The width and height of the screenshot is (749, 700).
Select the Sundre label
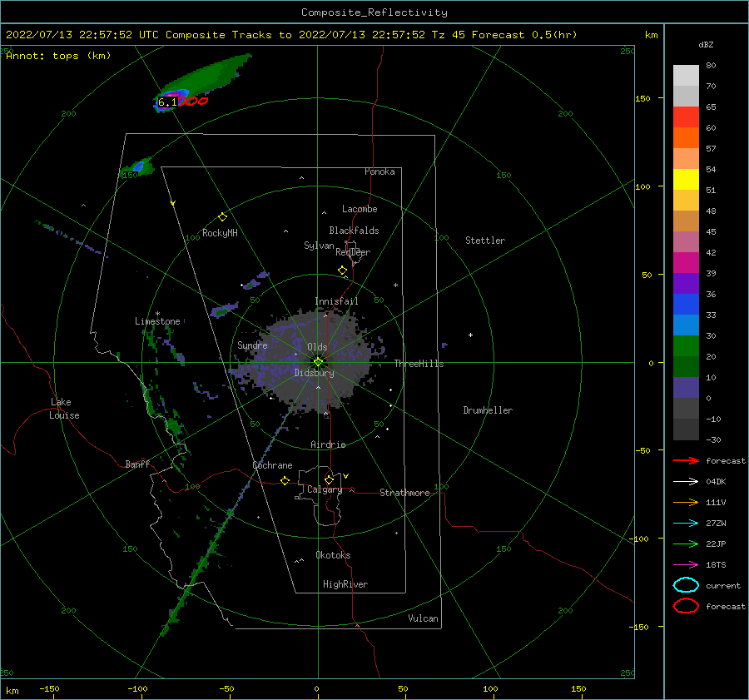click(252, 345)
